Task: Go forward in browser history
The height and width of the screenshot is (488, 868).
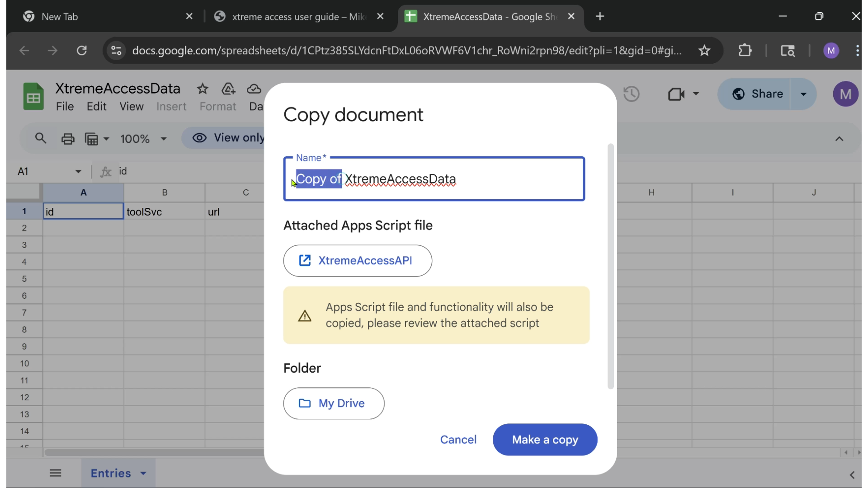Action: coord(53,51)
